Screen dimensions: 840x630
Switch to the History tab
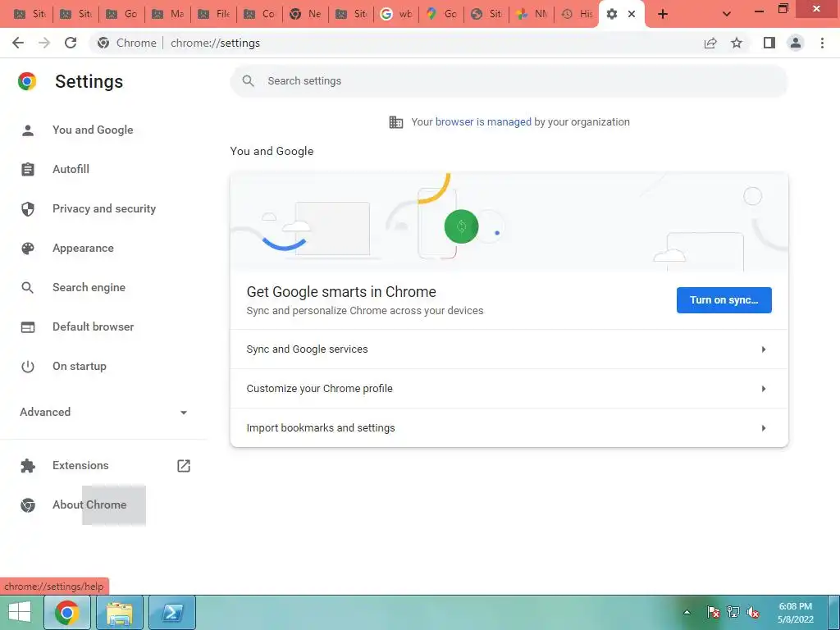577,14
